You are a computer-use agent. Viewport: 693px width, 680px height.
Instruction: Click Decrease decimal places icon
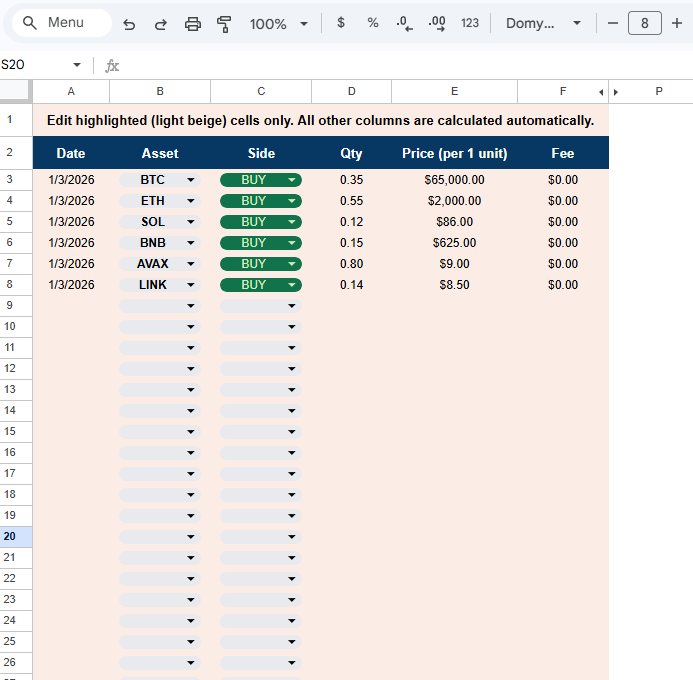(404, 23)
